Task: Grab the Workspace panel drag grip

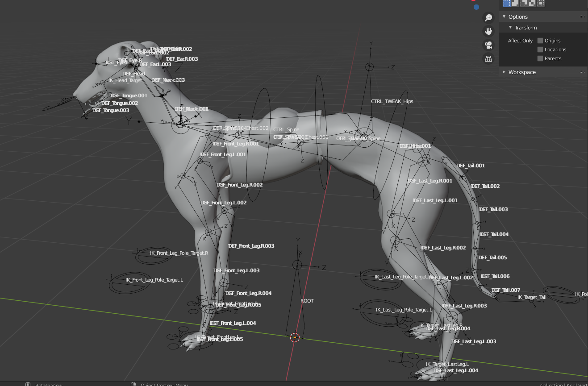Action: (582, 72)
